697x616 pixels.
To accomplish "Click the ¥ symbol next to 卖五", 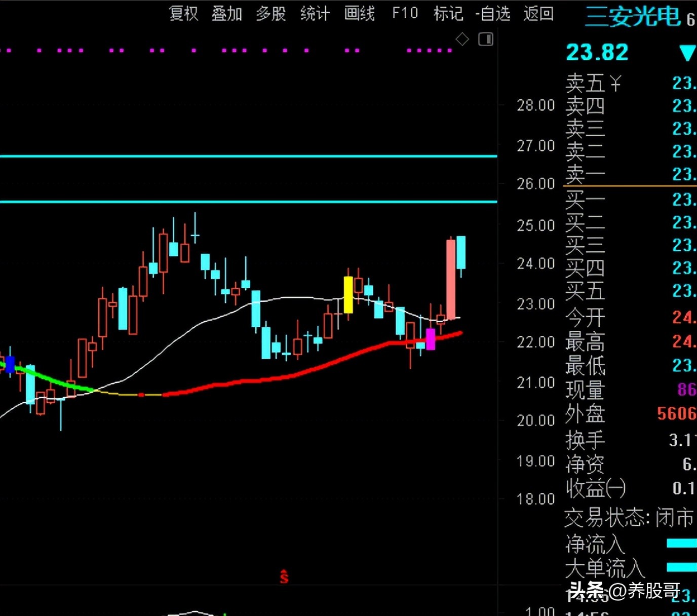I will (x=615, y=83).
